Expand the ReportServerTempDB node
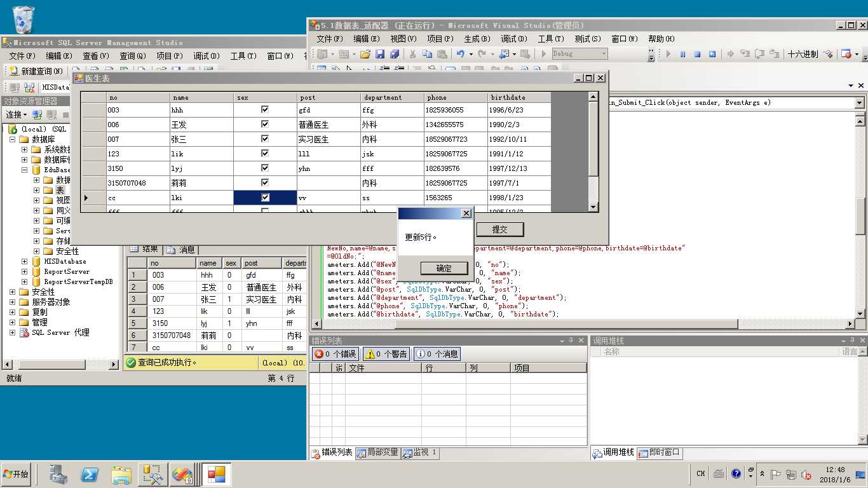 point(25,281)
